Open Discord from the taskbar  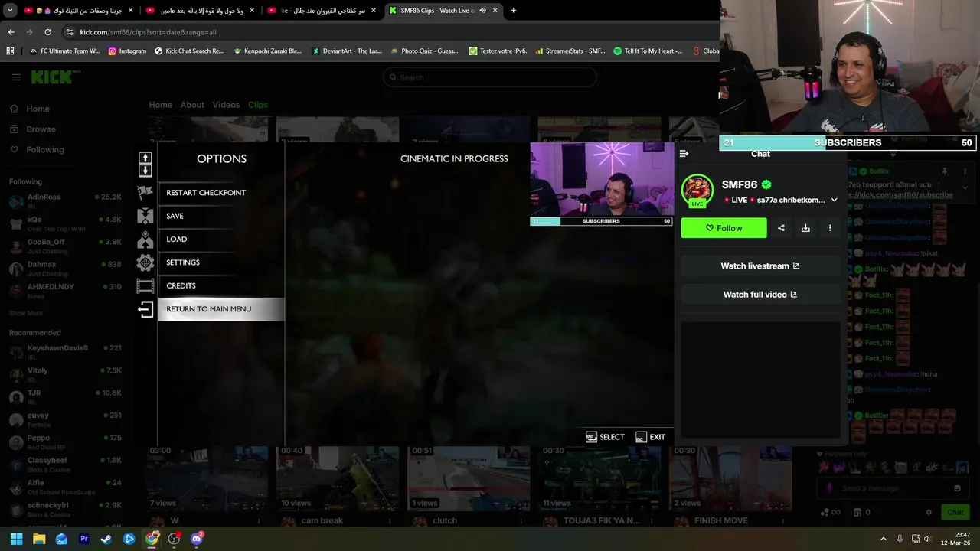[197, 539]
